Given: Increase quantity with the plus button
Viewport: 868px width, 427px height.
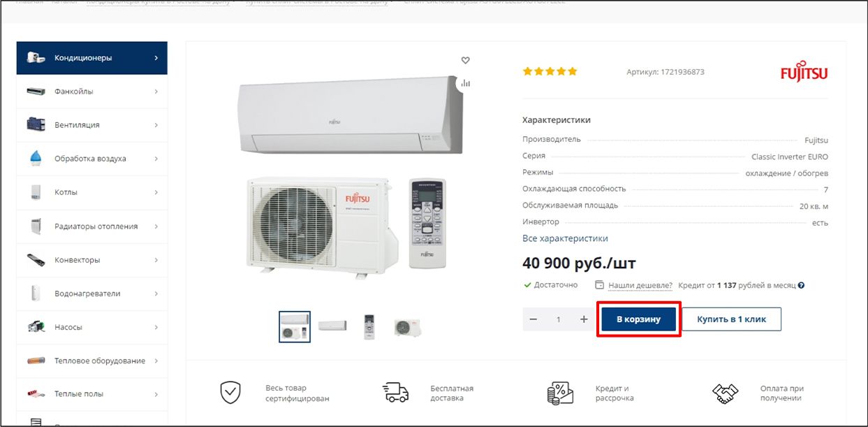Looking at the screenshot, I should (x=584, y=319).
